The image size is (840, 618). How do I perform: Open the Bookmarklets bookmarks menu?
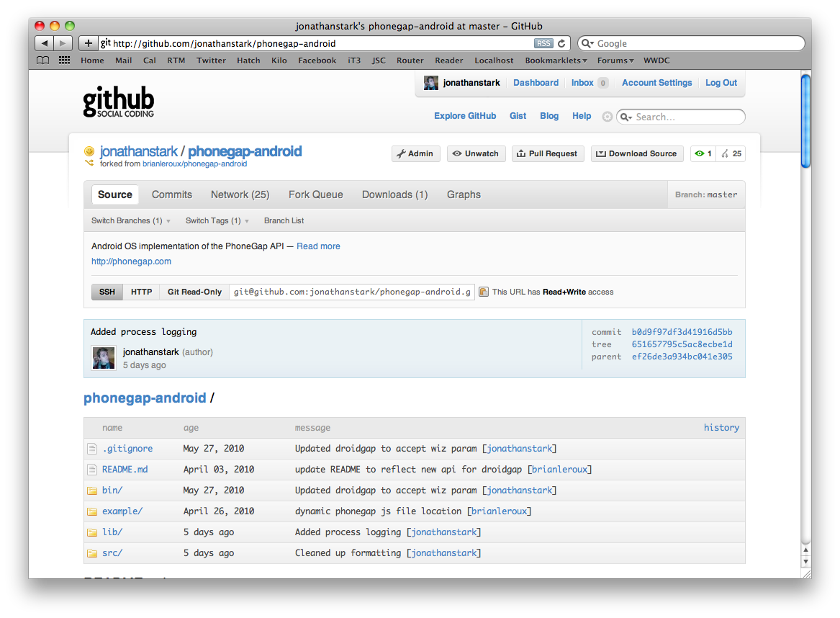(556, 61)
